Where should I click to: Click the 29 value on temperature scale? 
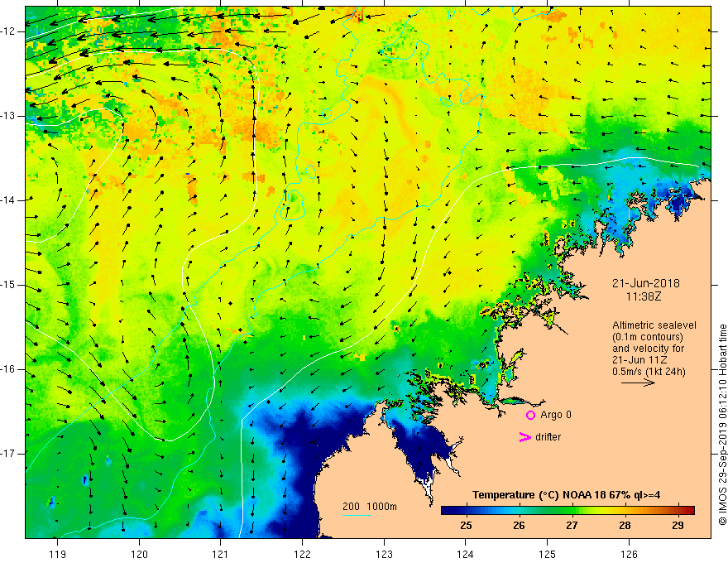coord(678,525)
